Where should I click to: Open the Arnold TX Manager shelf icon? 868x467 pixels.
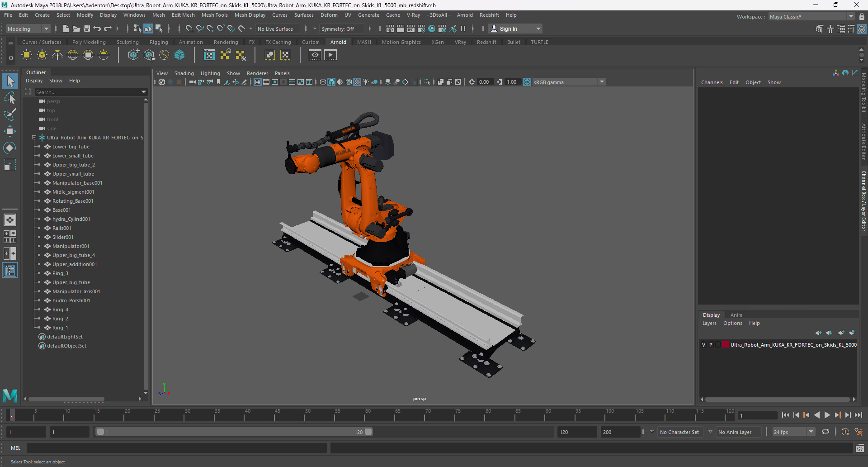(209, 55)
